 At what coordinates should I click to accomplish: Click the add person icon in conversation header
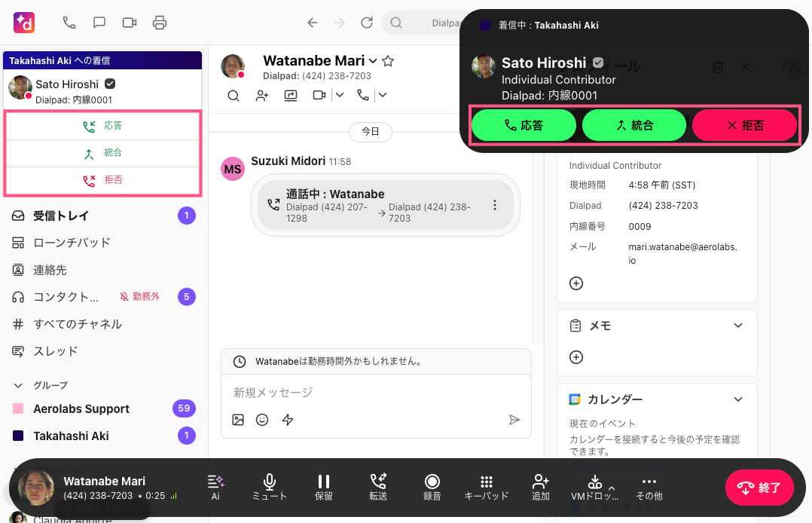(262, 96)
